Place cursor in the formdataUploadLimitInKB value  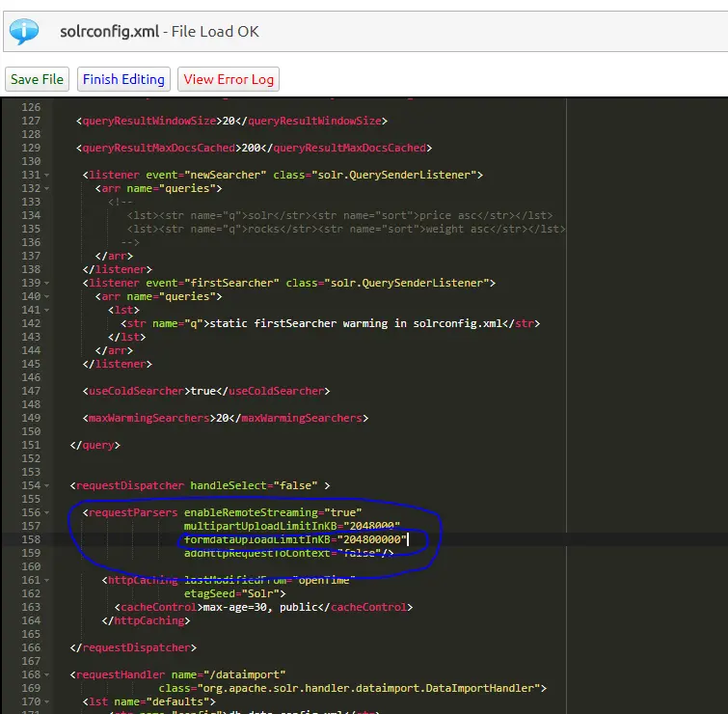point(371,539)
